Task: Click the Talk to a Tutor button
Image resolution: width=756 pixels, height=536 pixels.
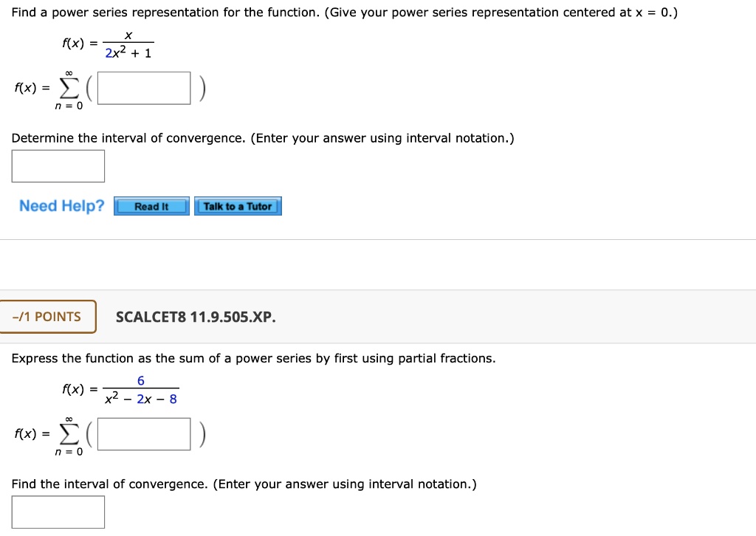Action: tap(238, 206)
